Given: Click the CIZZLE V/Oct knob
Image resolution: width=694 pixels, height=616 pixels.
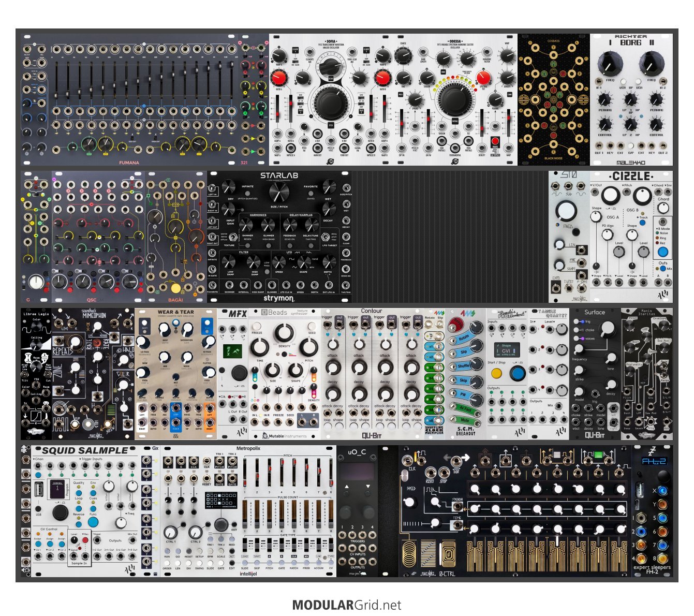Looking at the screenshot, I should coord(611,196).
